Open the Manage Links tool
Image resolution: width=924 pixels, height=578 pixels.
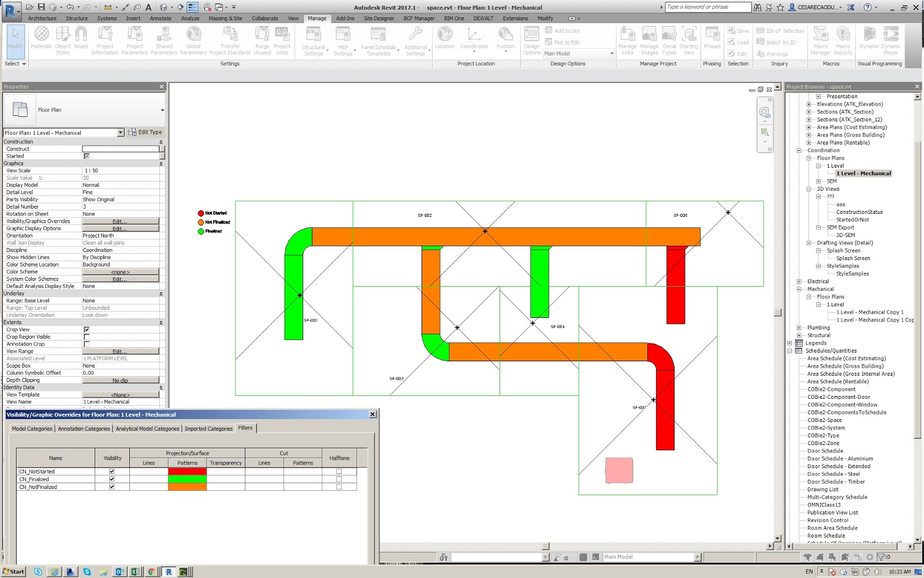click(628, 39)
